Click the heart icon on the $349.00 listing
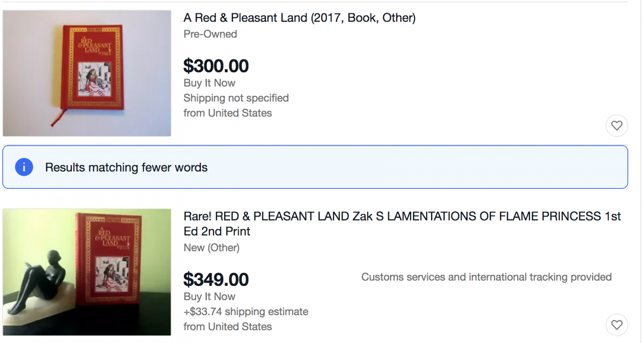 pos(617,325)
